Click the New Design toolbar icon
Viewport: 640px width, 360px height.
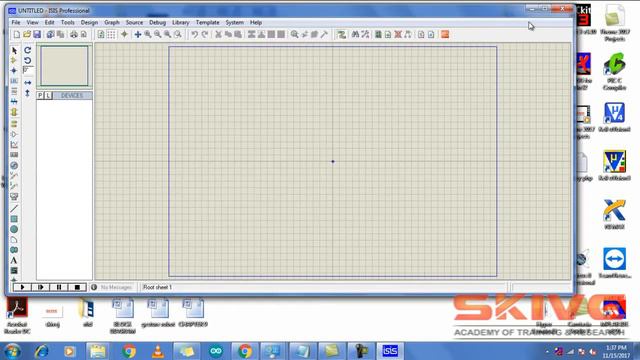click(17, 35)
